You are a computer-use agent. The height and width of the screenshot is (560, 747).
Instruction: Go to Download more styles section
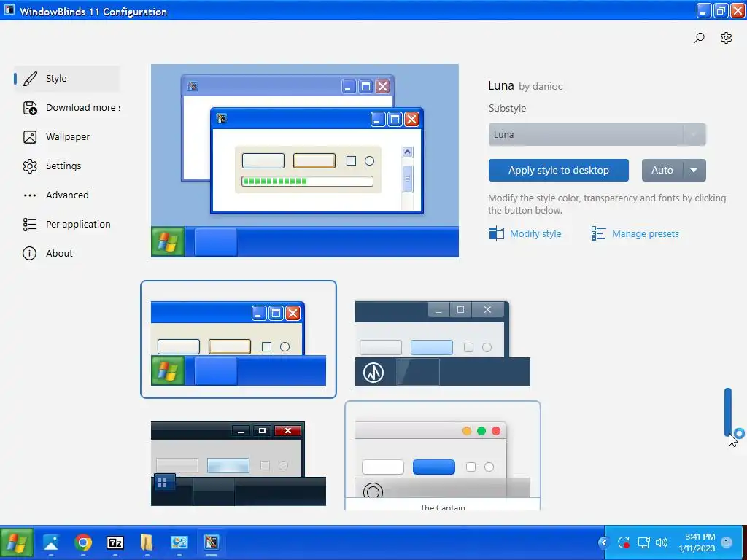click(x=66, y=108)
